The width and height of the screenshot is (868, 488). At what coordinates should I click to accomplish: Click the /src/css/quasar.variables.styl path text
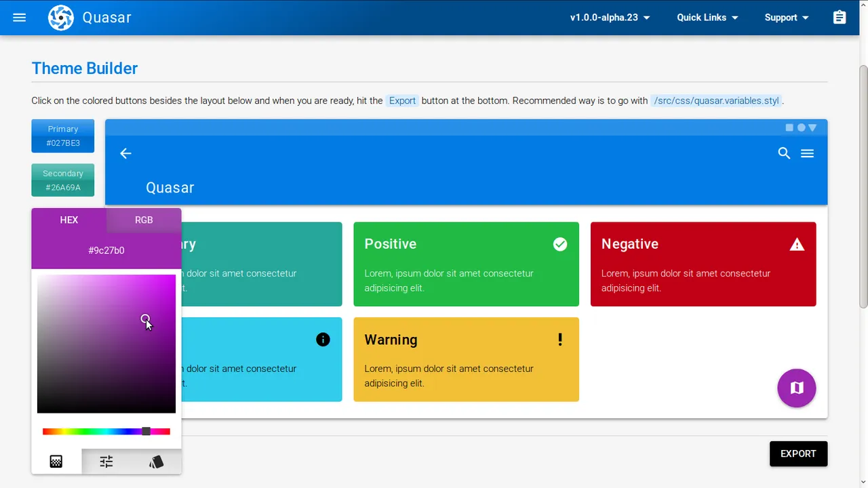716,100
